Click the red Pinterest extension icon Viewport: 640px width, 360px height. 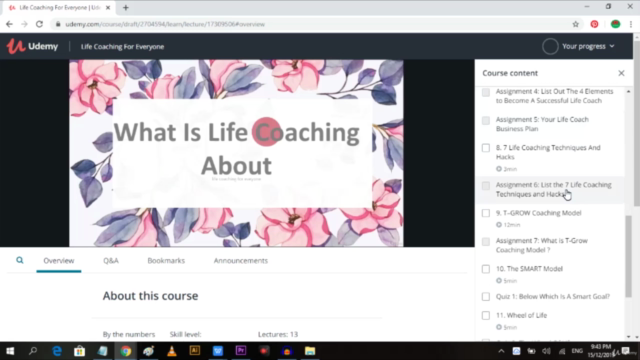pyautogui.click(x=594, y=24)
